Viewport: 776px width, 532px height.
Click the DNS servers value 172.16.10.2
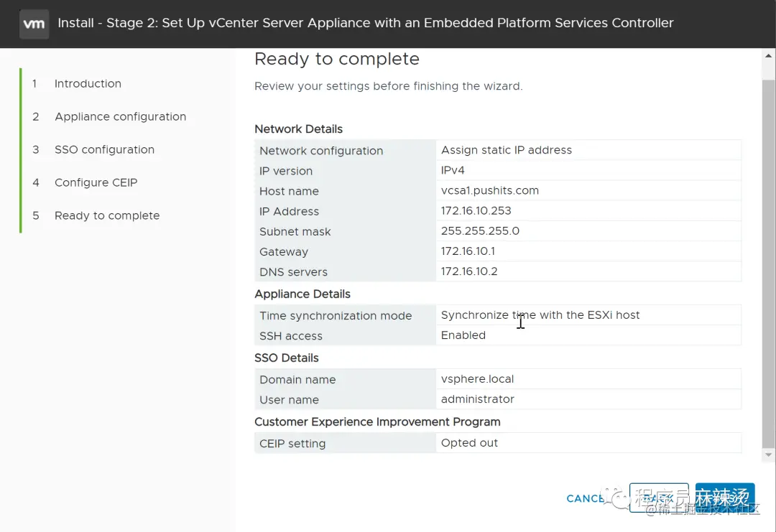point(469,271)
